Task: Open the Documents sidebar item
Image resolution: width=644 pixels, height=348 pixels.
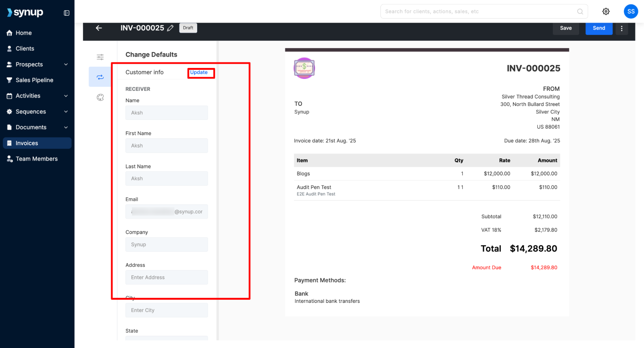Action: [x=31, y=127]
